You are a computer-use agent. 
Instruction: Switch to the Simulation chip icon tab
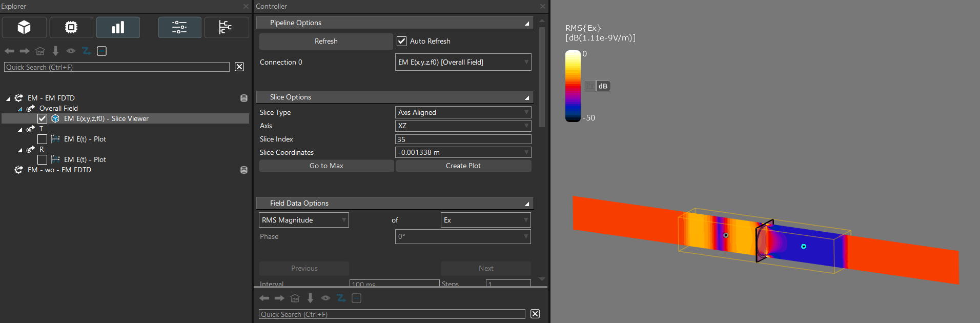[71, 27]
